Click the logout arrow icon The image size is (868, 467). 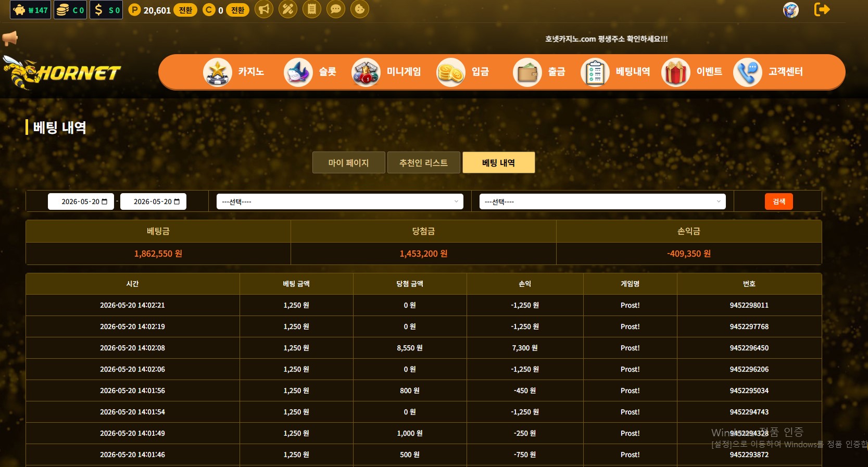point(822,9)
